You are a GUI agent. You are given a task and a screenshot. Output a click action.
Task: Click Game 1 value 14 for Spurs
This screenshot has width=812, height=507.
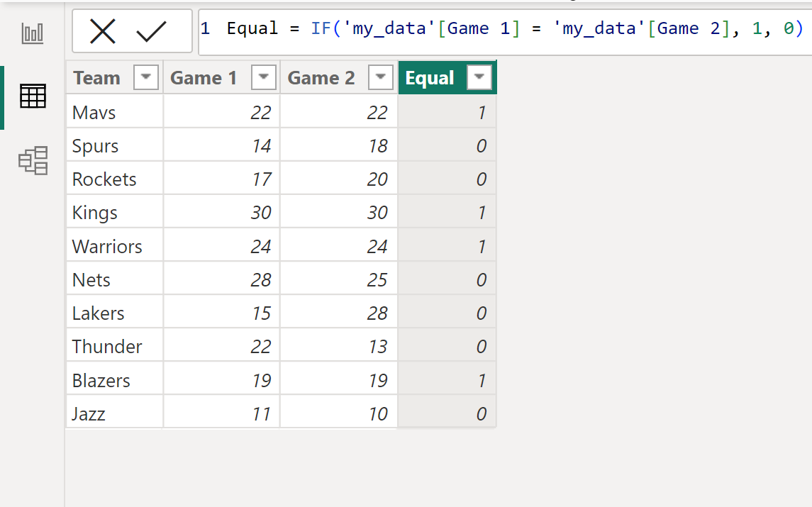(x=222, y=145)
